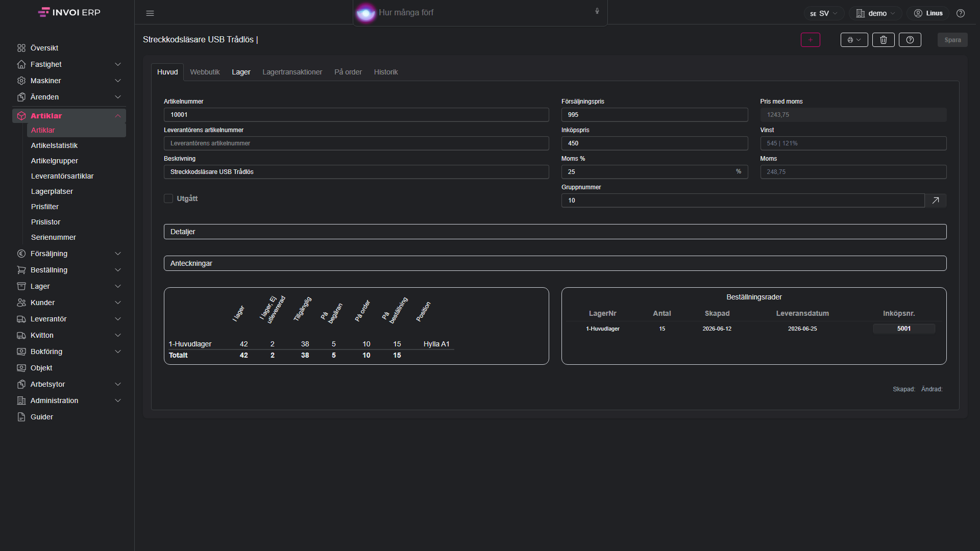
Task: Open Serienummer in the sidebar
Action: [x=77, y=237]
